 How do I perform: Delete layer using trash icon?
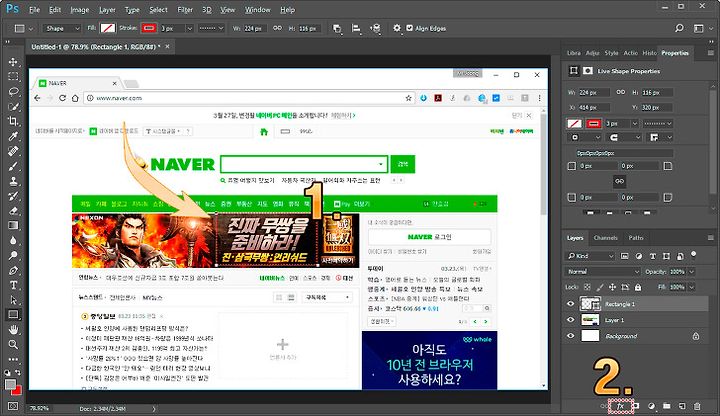(697, 406)
